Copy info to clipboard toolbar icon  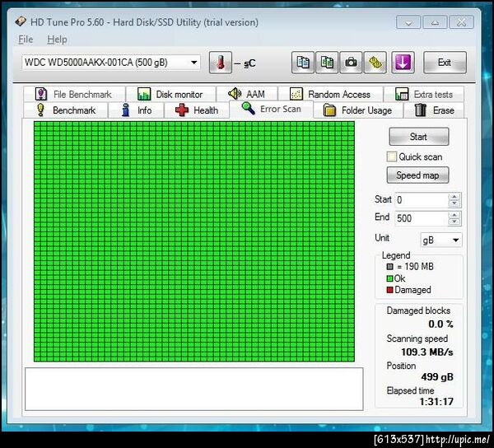[303, 63]
